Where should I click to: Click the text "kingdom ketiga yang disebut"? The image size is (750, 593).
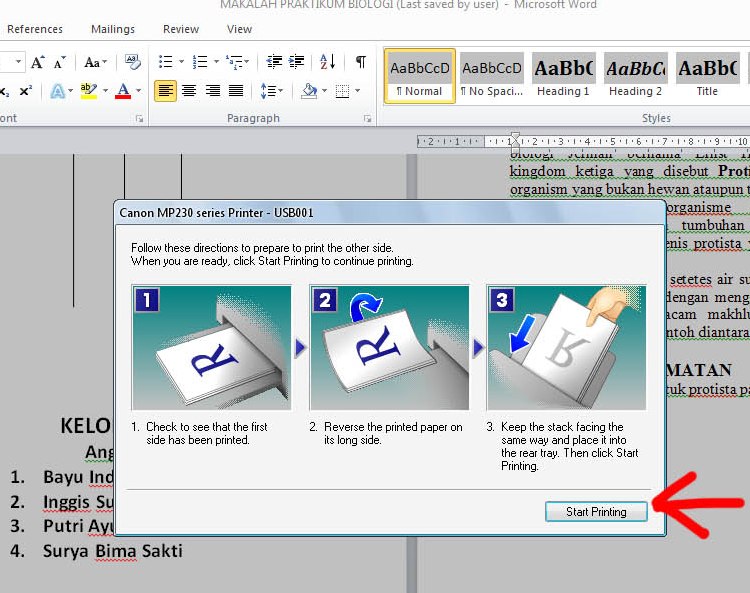tap(609, 171)
